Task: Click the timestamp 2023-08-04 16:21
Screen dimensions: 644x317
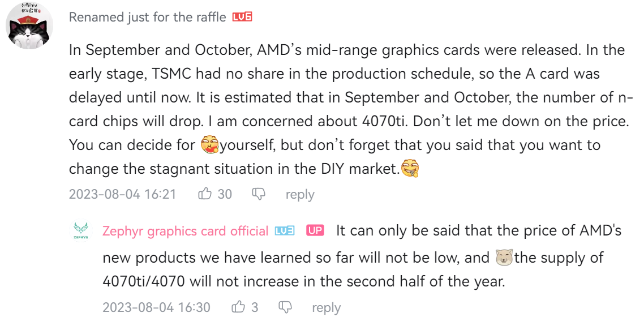Action: pos(122,194)
